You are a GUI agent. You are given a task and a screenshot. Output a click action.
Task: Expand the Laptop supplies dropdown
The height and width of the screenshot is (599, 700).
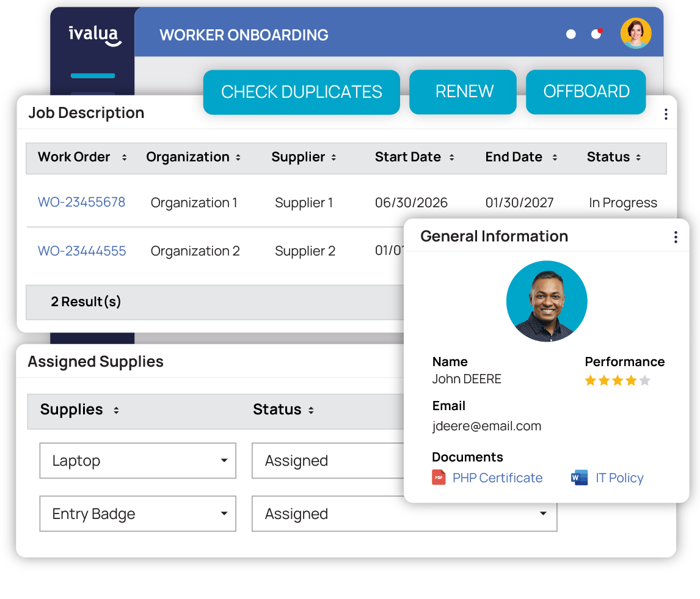click(x=224, y=461)
